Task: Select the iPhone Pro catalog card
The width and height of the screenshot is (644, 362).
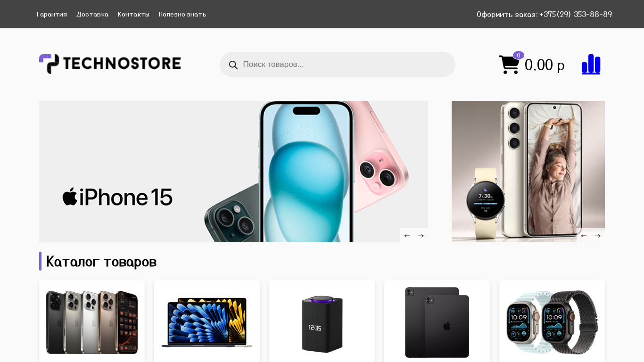Action: tap(92, 322)
